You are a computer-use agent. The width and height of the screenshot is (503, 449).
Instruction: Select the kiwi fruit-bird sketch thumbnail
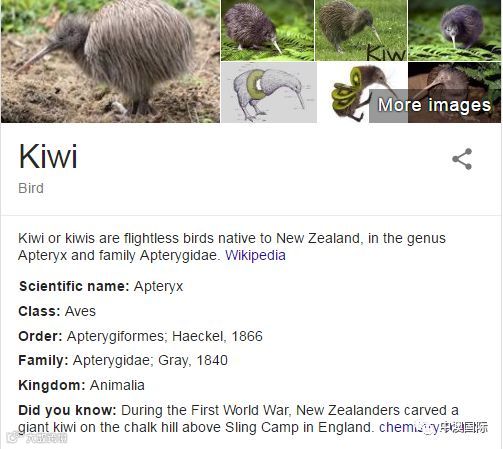tap(269, 92)
